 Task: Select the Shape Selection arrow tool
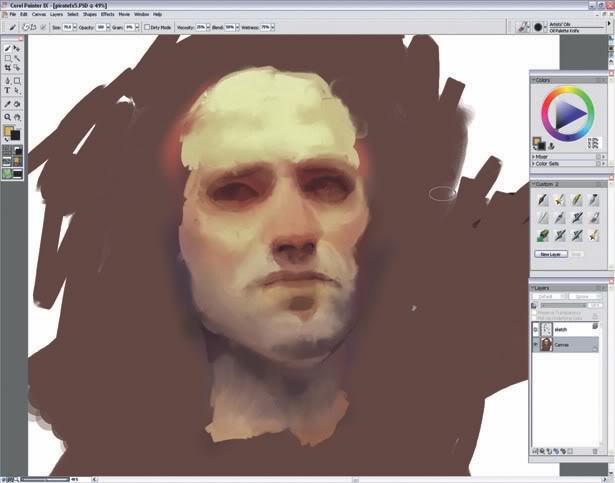(17, 90)
